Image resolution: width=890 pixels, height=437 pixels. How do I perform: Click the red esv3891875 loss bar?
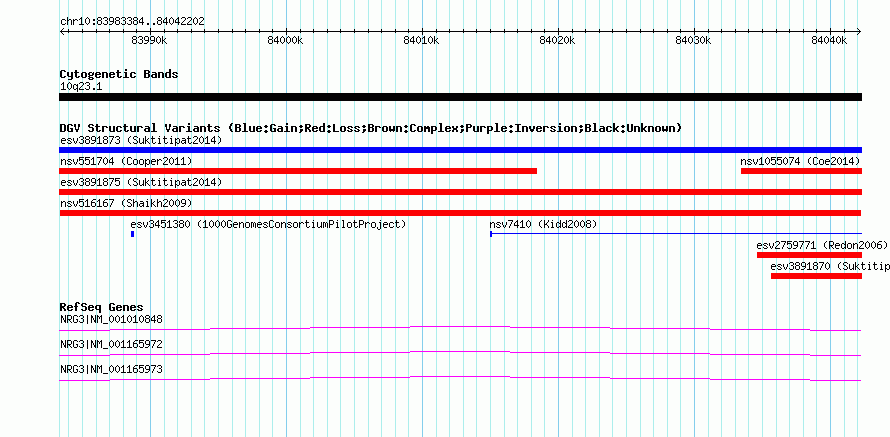(460, 192)
